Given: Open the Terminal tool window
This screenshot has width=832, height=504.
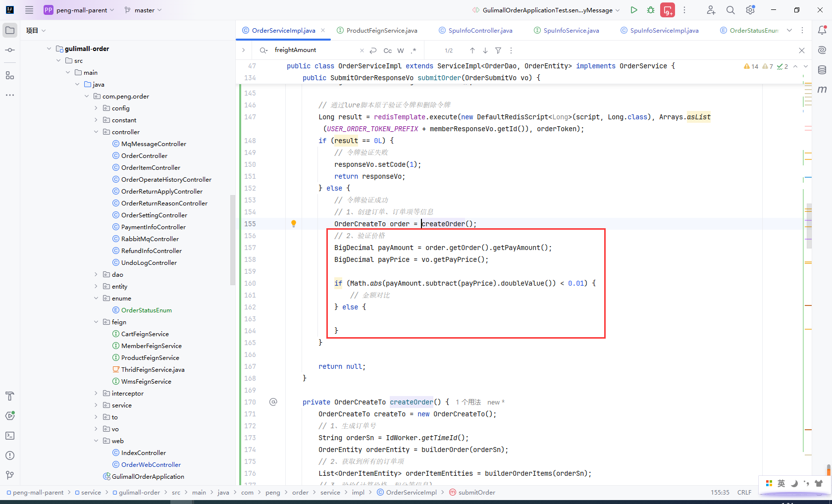Looking at the screenshot, I should [10, 436].
